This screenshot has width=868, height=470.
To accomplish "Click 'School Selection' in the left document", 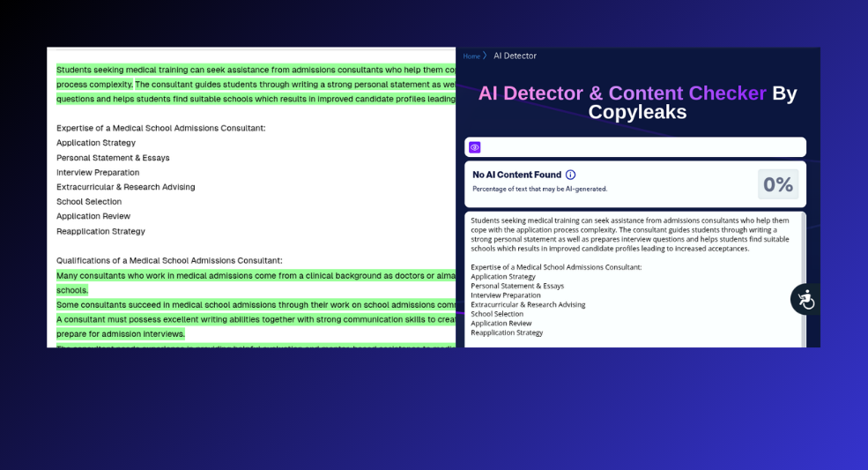I will [x=89, y=202].
